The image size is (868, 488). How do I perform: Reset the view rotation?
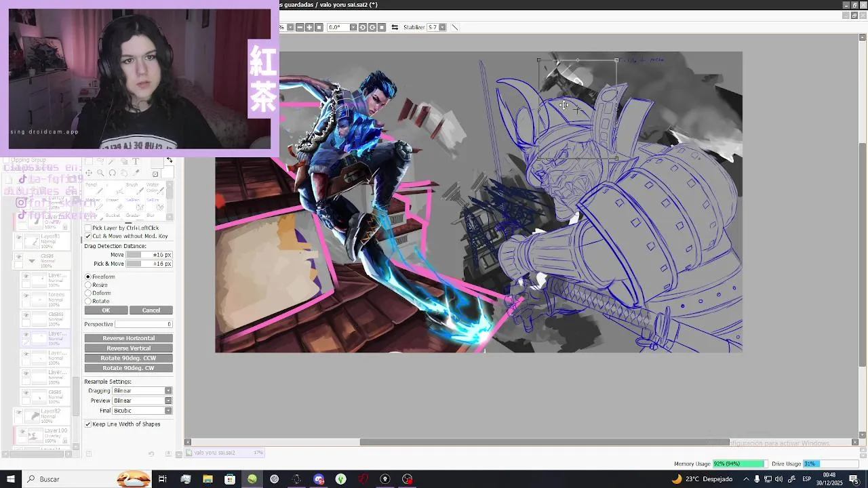(382, 27)
